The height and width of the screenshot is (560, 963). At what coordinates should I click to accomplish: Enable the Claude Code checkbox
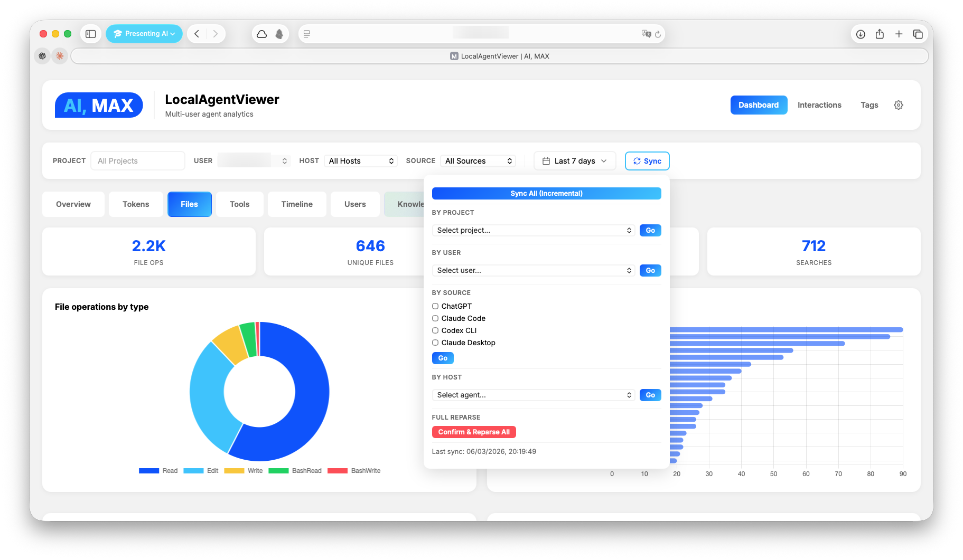(435, 318)
